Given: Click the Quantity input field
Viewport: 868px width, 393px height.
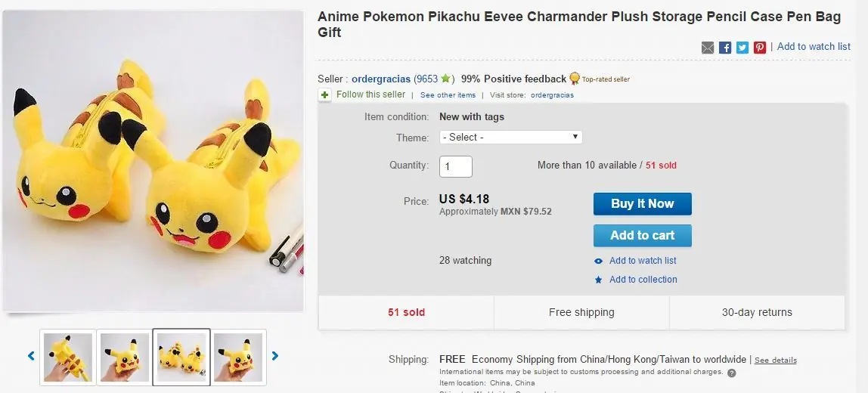Looking at the screenshot, I should [x=456, y=166].
